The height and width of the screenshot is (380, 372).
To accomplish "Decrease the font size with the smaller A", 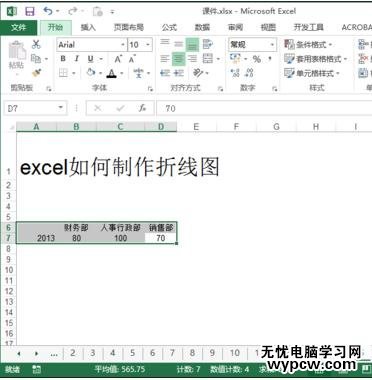I will tap(132, 59).
